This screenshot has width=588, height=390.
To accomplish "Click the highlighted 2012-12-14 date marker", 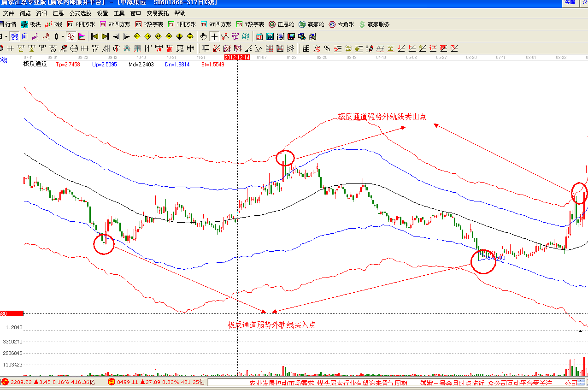I will (x=237, y=58).
